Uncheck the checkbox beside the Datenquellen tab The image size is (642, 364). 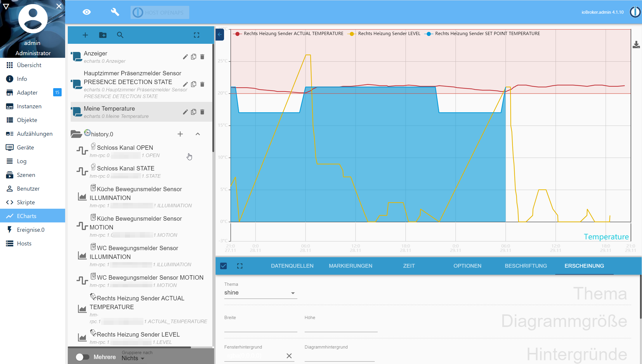pyautogui.click(x=223, y=266)
